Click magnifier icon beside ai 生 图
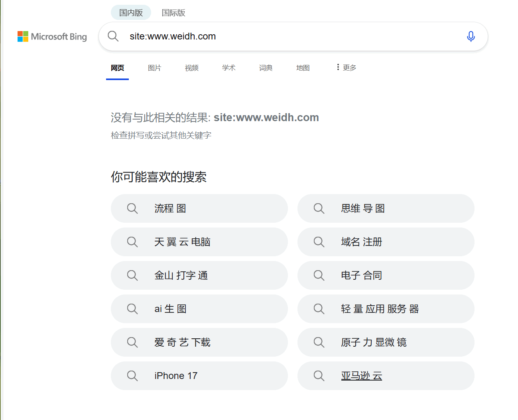 point(132,309)
